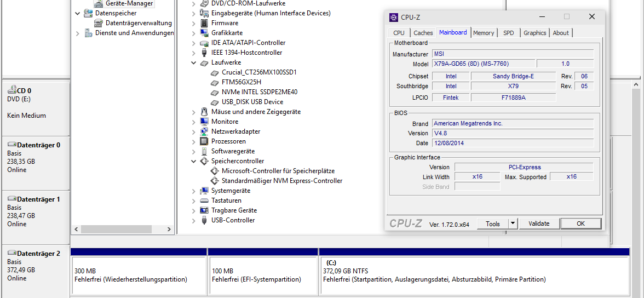Click the Prozessoren category icon

pyautogui.click(x=204, y=141)
